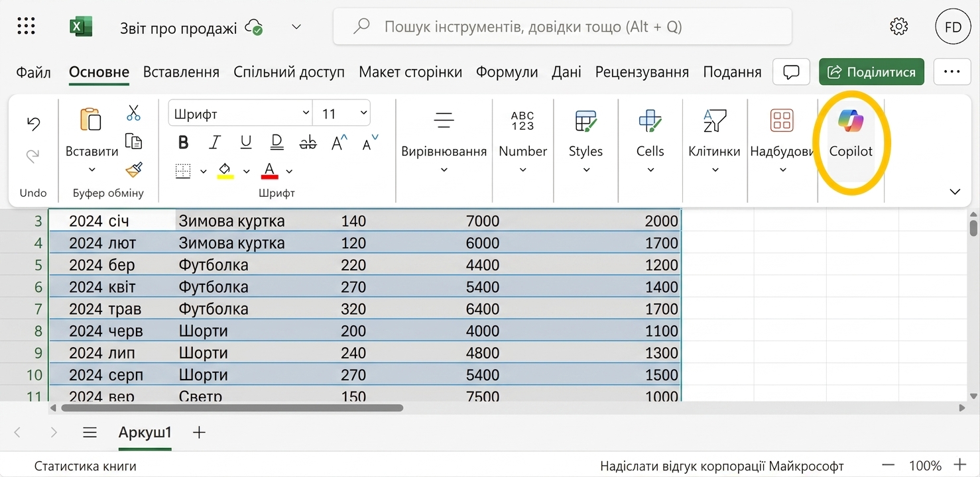Open the Формули tab
Screen dimensions: 980x477
[507, 72]
